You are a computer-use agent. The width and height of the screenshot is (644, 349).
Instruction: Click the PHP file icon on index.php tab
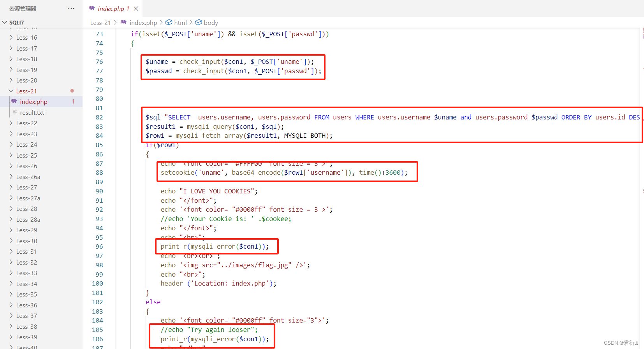coord(92,8)
